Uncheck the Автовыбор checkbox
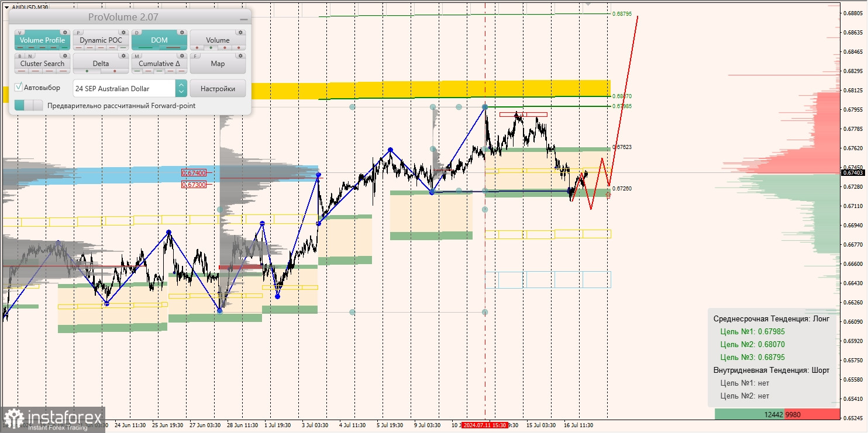This screenshot has height=433, width=868. tap(18, 86)
